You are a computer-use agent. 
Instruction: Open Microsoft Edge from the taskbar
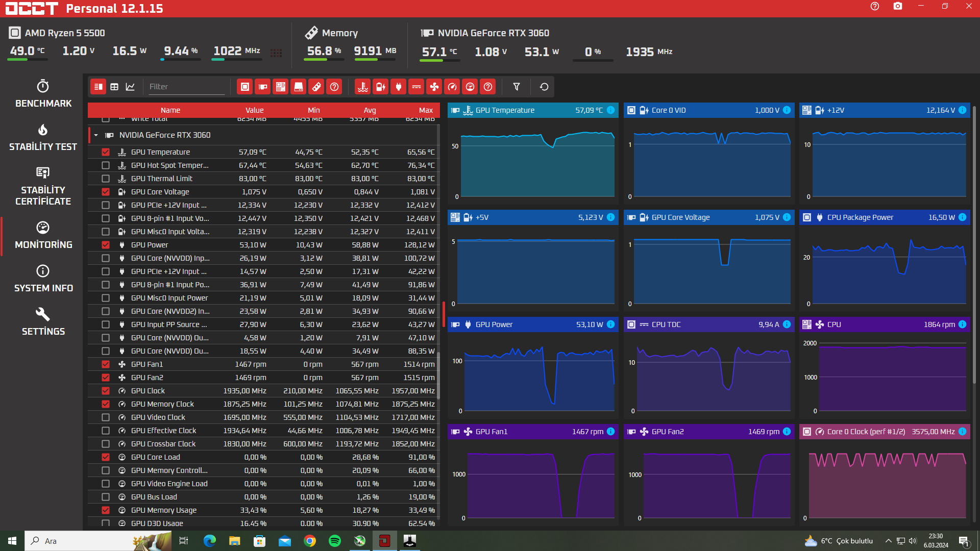pyautogui.click(x=210, y=541)
